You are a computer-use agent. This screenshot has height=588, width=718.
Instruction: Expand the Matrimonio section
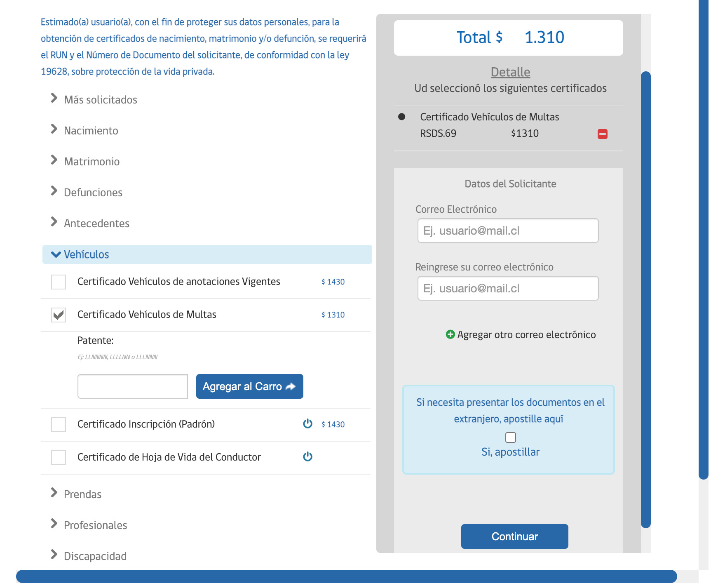click(x=92, y=161)
